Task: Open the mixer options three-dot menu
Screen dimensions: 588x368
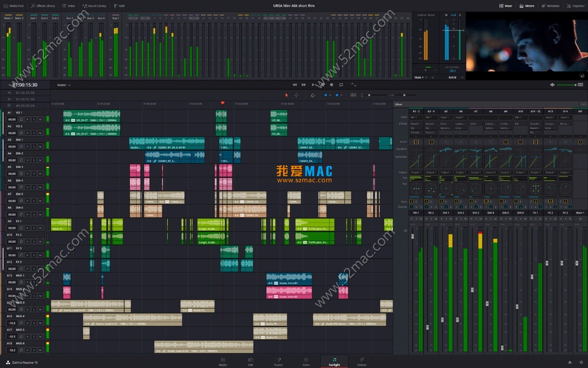Action: (x=583, y=104)
